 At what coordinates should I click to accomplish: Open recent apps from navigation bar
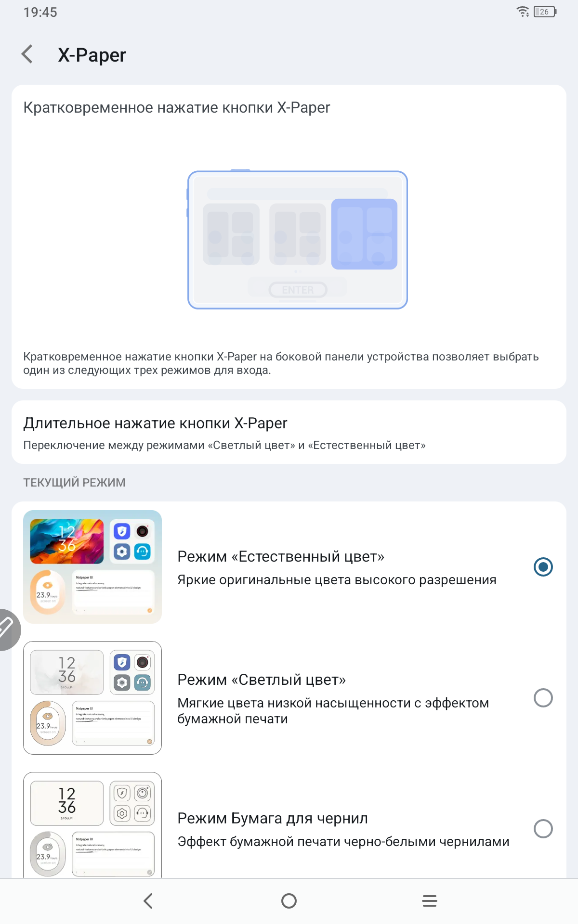coord(430,901)
